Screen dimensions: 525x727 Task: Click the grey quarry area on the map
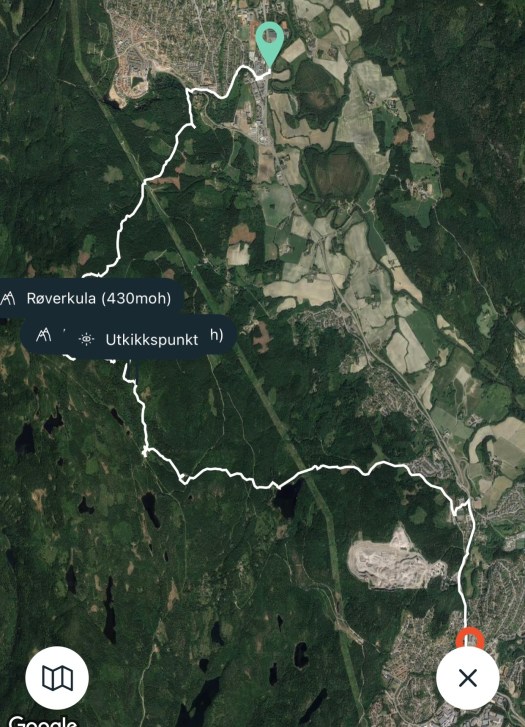click(394, 559)
